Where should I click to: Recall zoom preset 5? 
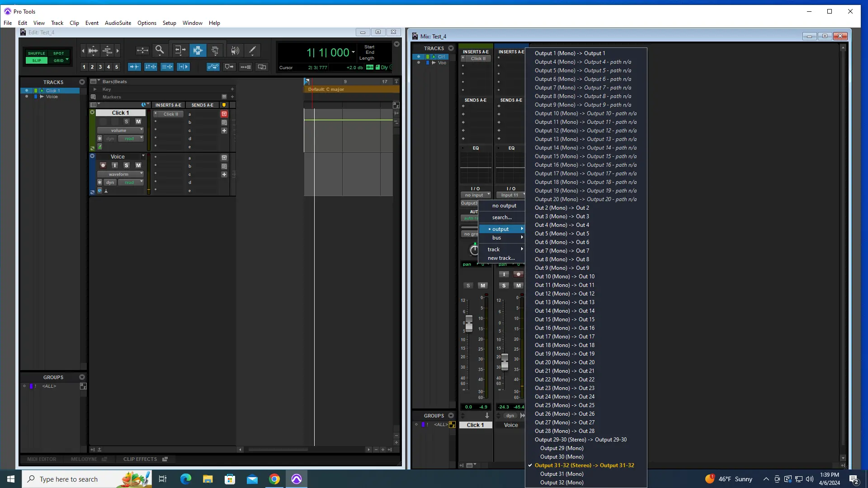click(117, 67)
